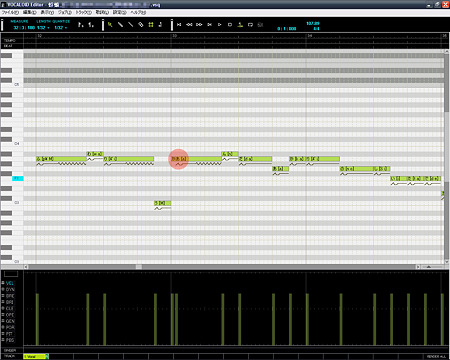Click the play button in transport
The width and height of the screenshot is (450, 360).
click(x=219, y=25)
